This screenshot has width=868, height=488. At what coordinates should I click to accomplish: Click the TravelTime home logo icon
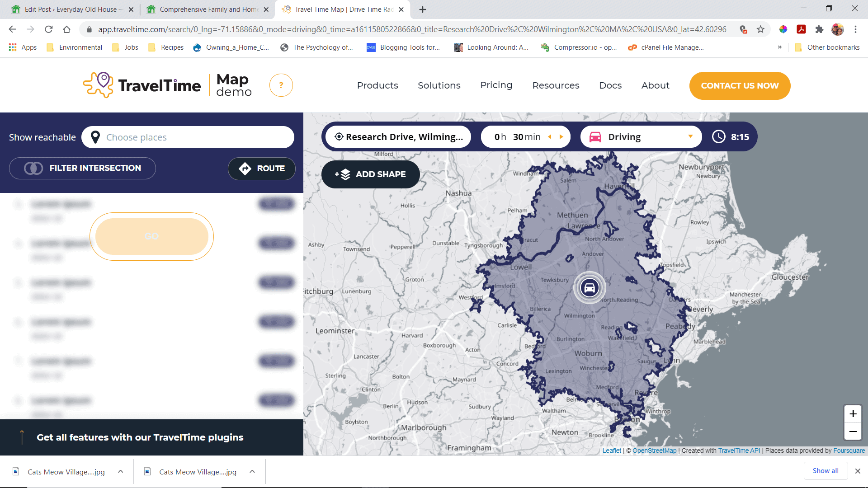coord(97,85)
